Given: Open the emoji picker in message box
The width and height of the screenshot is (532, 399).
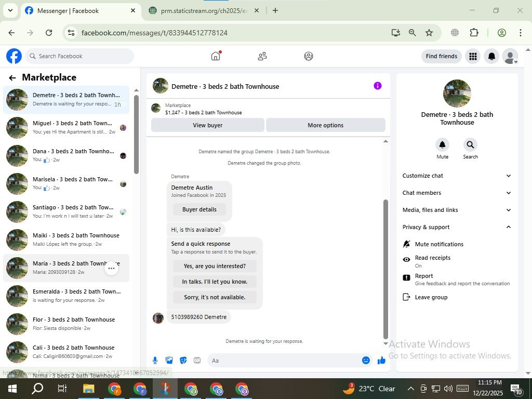Looking at the screenshot, I should point(366,361).
